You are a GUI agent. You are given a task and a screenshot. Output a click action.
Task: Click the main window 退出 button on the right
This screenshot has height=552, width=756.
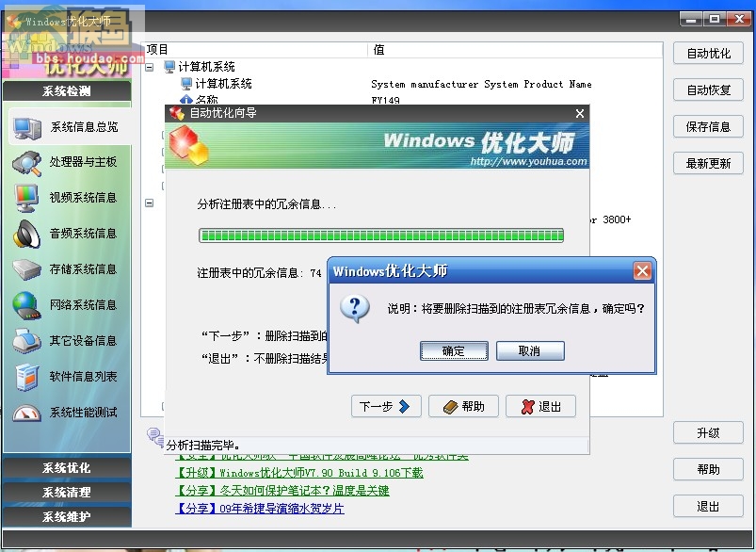(708, 506)
